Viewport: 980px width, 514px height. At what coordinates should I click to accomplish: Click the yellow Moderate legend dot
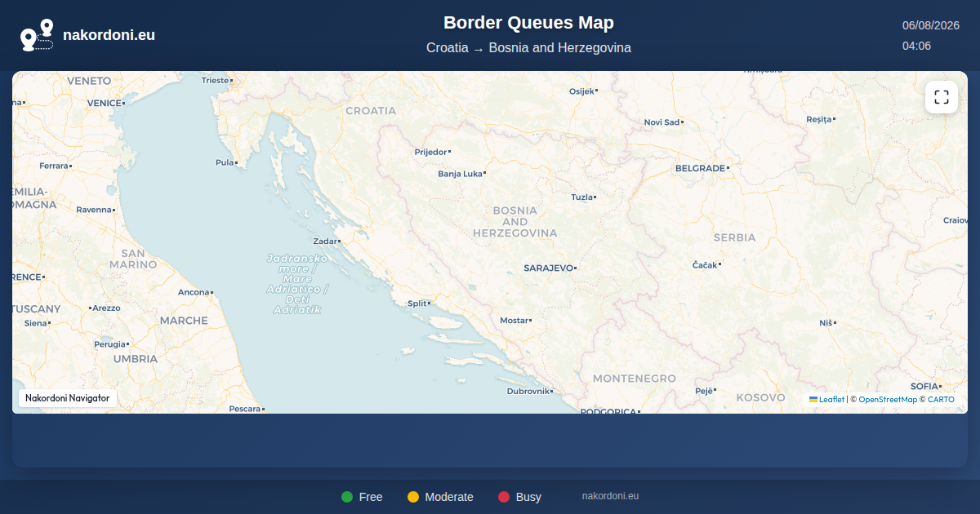(x=413, y=497)
